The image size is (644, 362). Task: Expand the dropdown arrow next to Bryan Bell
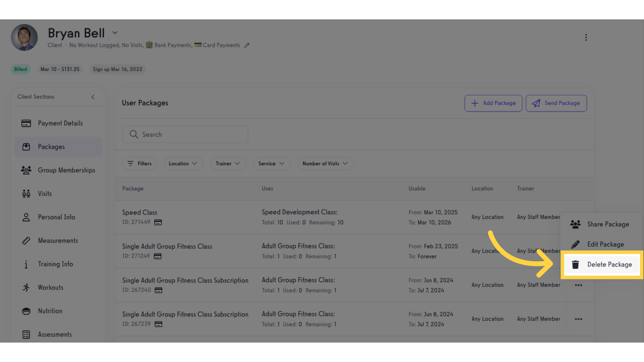pos(115,33)
